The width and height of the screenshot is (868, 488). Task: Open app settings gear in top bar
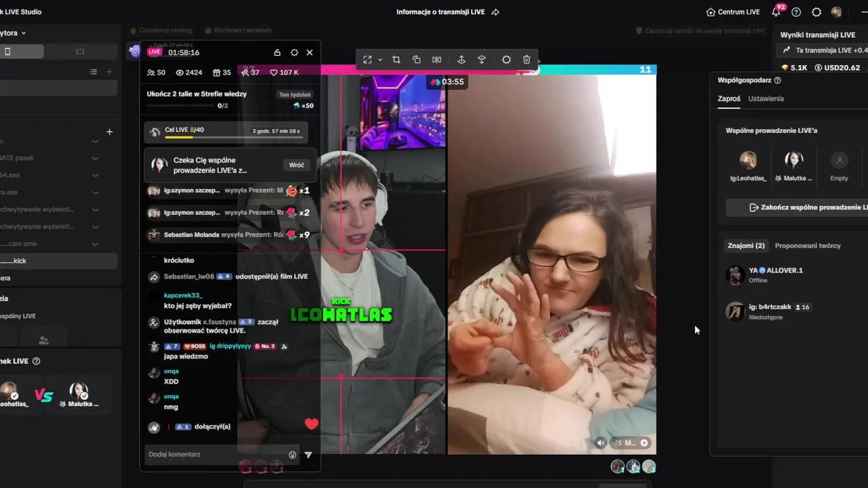pos(816,12)
